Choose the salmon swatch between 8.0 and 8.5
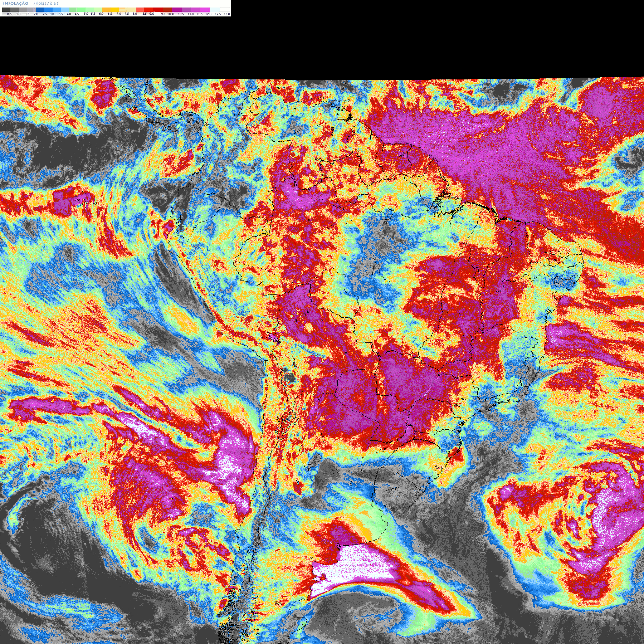Viewport: 644px width, 644px height. tap(140, 10)
